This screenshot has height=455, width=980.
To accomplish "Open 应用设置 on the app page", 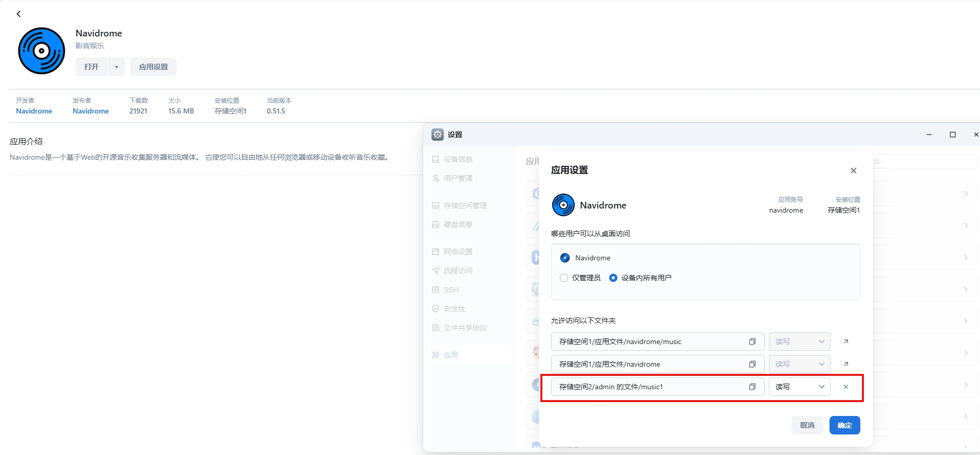I will coord(154,67).
